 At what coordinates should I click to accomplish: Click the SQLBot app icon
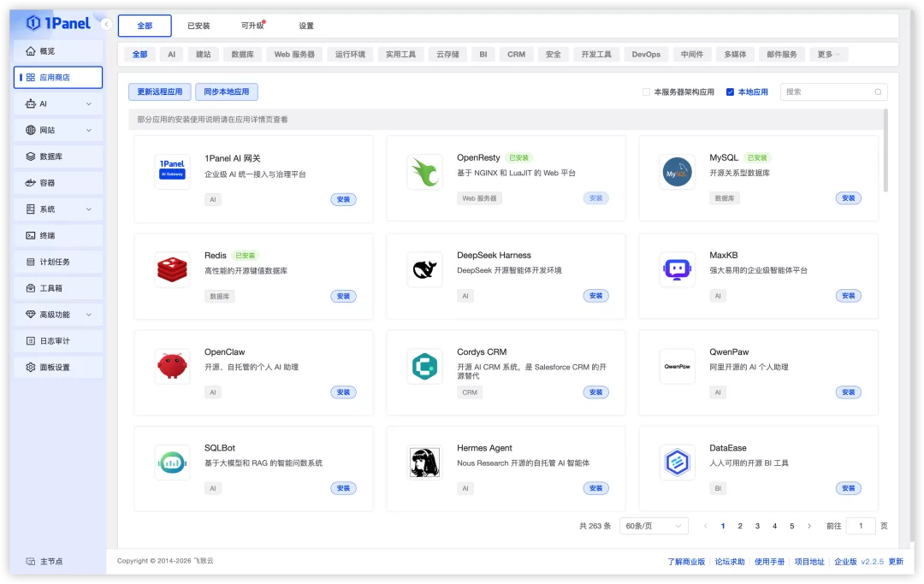pos(172,462)
